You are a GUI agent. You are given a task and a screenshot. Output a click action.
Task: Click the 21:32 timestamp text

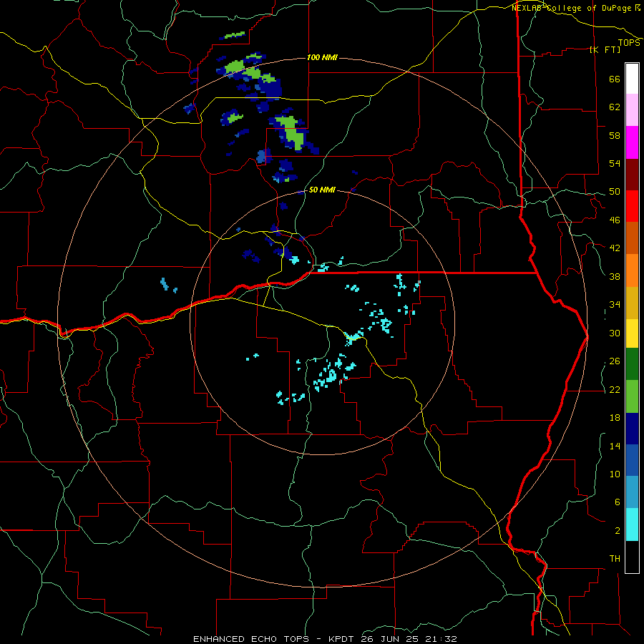[x=443, y=639]
